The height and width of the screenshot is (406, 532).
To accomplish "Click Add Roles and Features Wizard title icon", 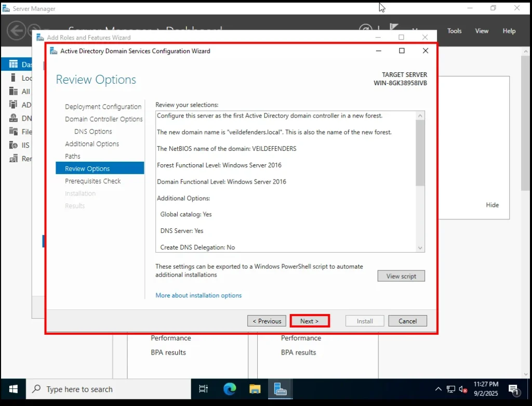I will (40, 37).
